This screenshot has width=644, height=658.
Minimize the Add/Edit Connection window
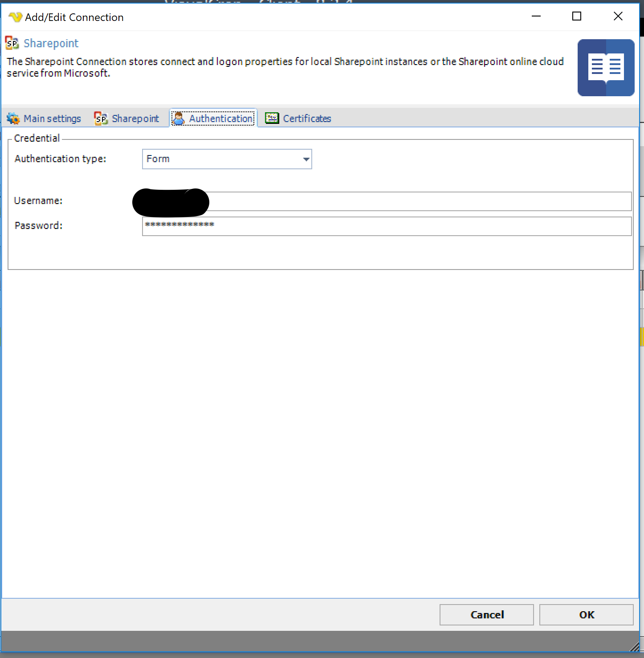(x=536, y=16)
